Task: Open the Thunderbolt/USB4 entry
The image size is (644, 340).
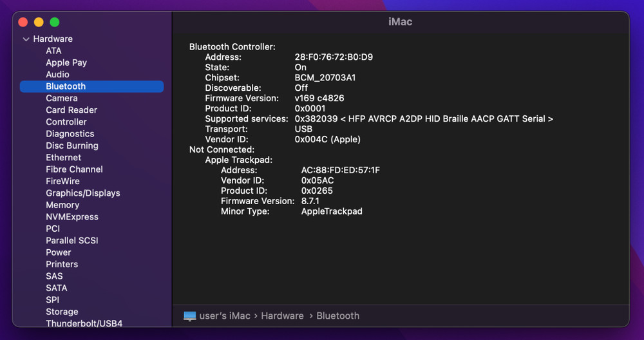Action: tap(84, 323)
